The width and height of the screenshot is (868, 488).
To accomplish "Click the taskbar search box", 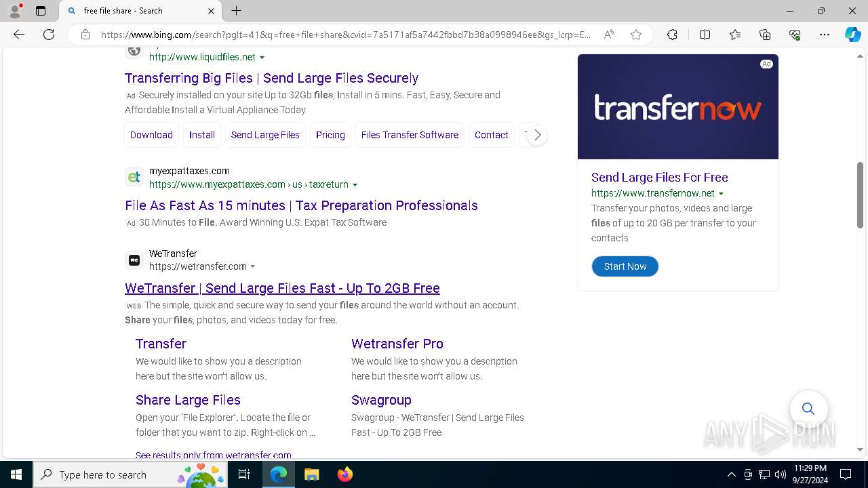I will [x=130, y=474].
